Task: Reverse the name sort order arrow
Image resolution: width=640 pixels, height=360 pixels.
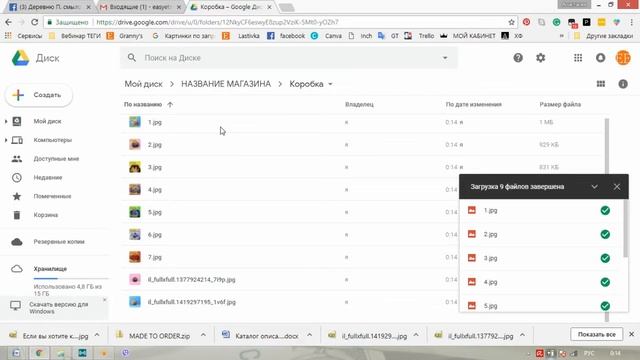Action: tap(170, 104)
